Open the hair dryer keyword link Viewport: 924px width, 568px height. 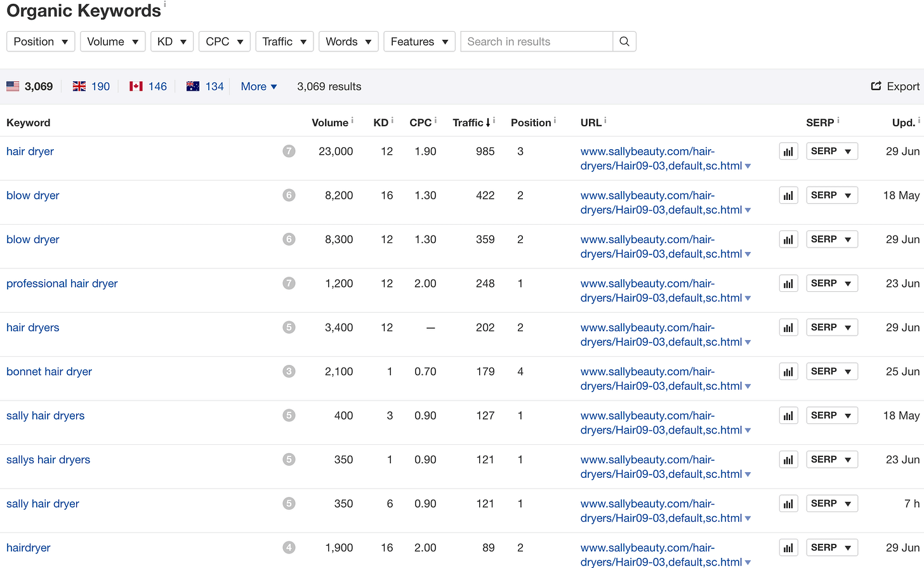30,151
